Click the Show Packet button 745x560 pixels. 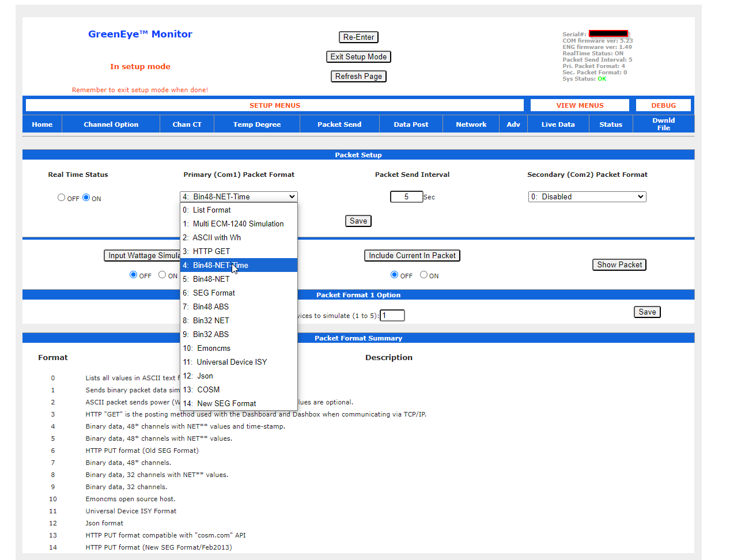tap(619, 265)
